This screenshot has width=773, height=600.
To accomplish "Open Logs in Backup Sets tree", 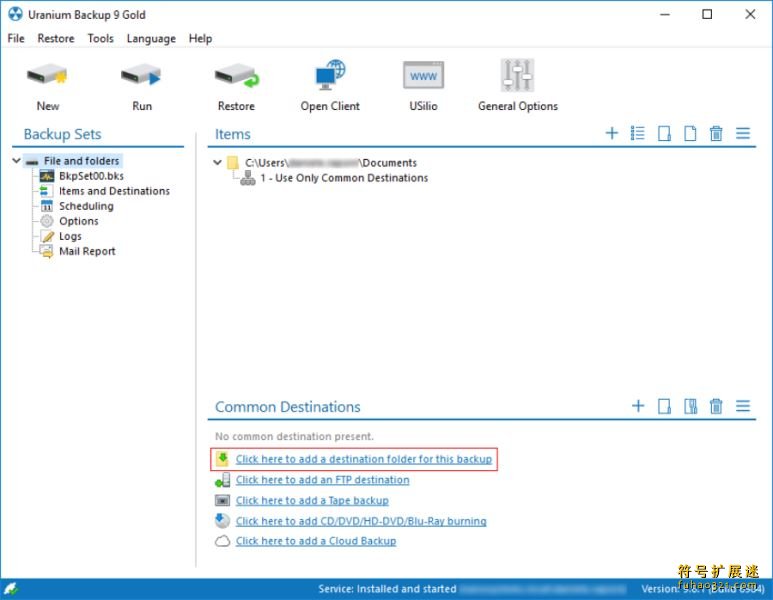I will tap(70, 236).
